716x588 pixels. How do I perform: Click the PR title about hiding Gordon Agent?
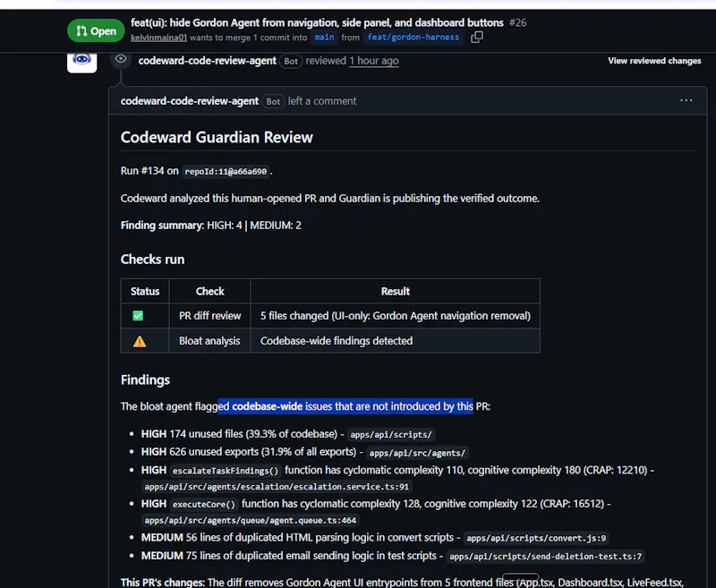click(x=317, y=22)
